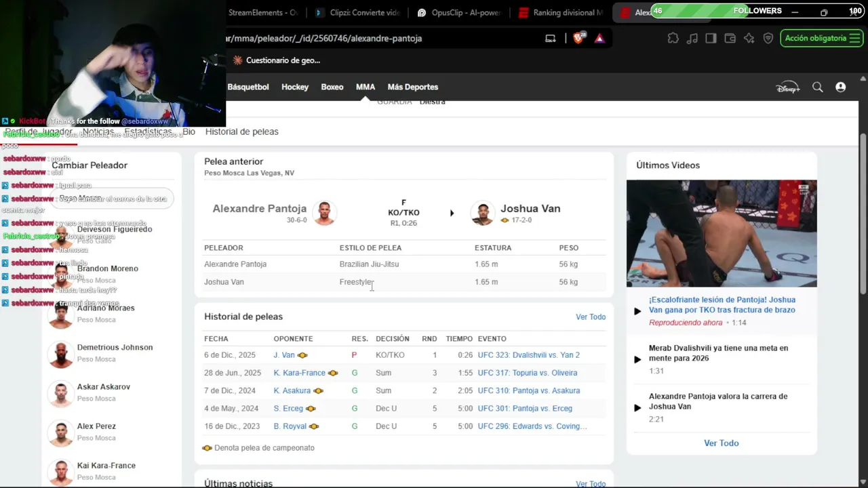Viewport: 868px width, 488px height.
Task: Open the ESPN user profile icon
Action: point(841,87)
